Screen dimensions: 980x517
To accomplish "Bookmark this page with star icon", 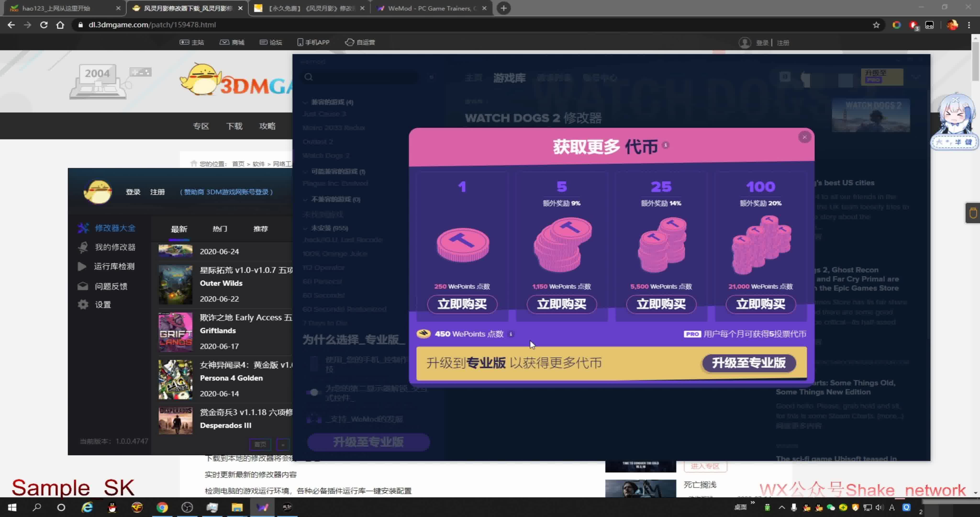I will (876, 25).
